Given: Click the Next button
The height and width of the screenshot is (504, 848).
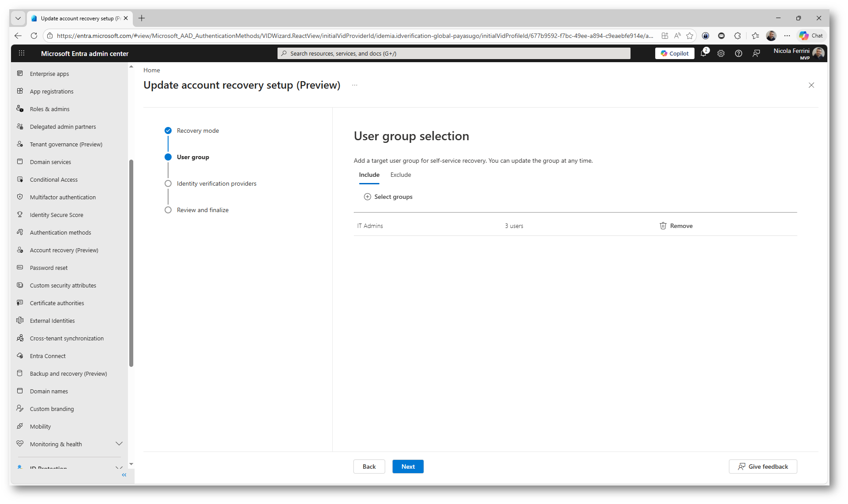Looking at the screenshot, I should [x=408, y=467].
